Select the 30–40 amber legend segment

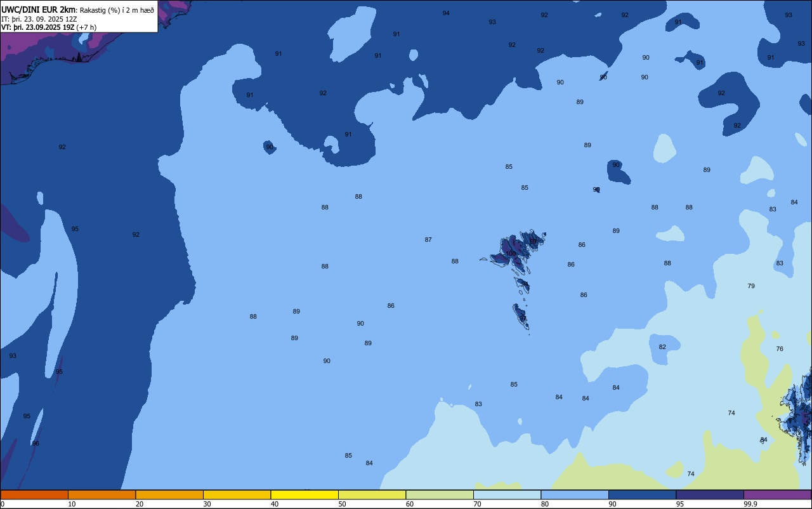click(237, 494)
